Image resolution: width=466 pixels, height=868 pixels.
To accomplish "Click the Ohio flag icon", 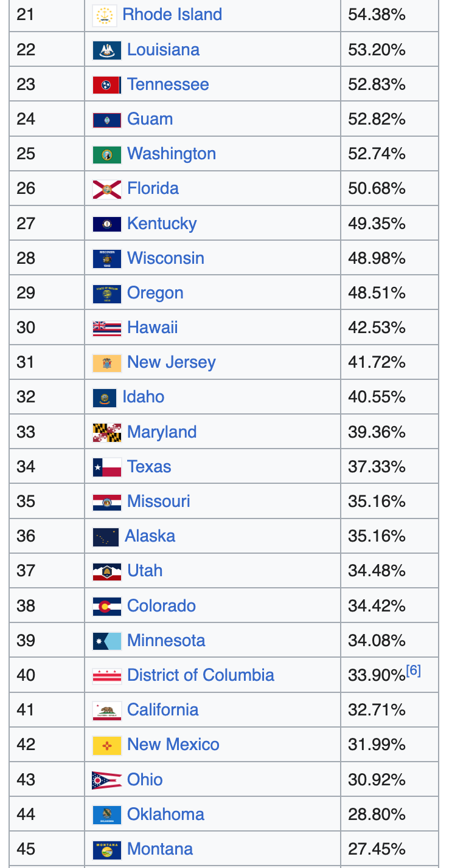I will pyautogui.click(x=107, y=780).
